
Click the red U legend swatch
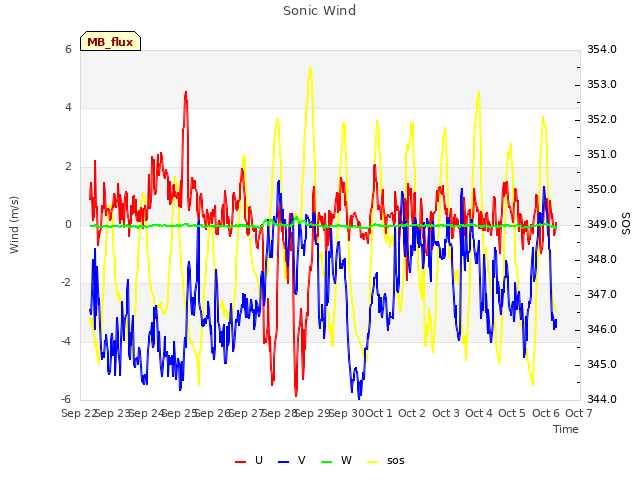pyautogui.click(x=240, y=462)
